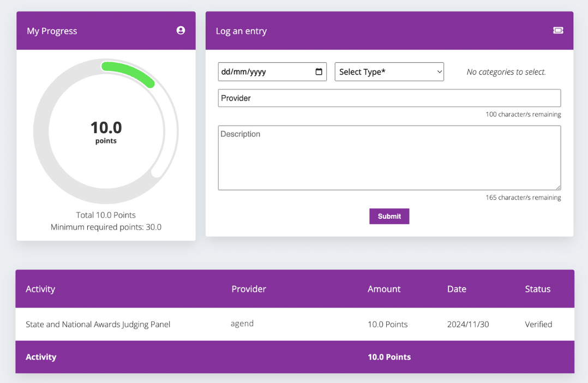Open the calendar picker icon in date field

319,72
